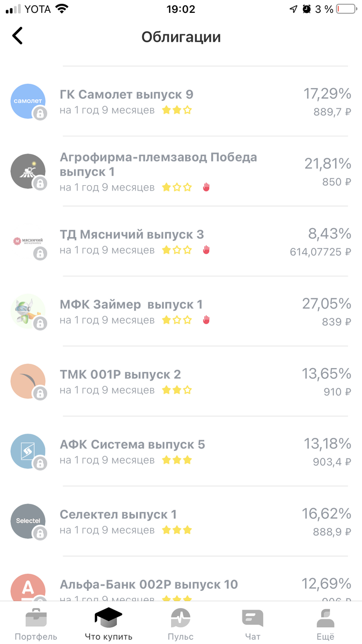
Task: Open ГК Самолет выпуск 9 bond details
Action: tap(127, 94)
